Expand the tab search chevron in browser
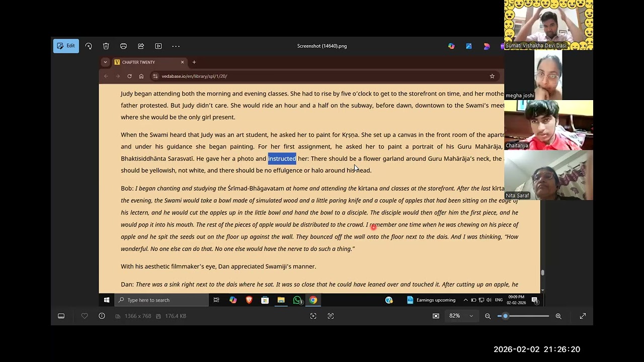 click(105, 62)
